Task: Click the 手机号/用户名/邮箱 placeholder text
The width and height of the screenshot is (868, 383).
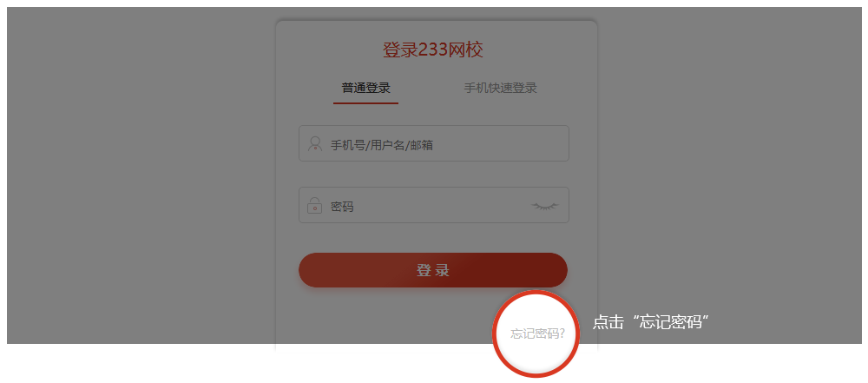Action: click(x=382, y=145)
